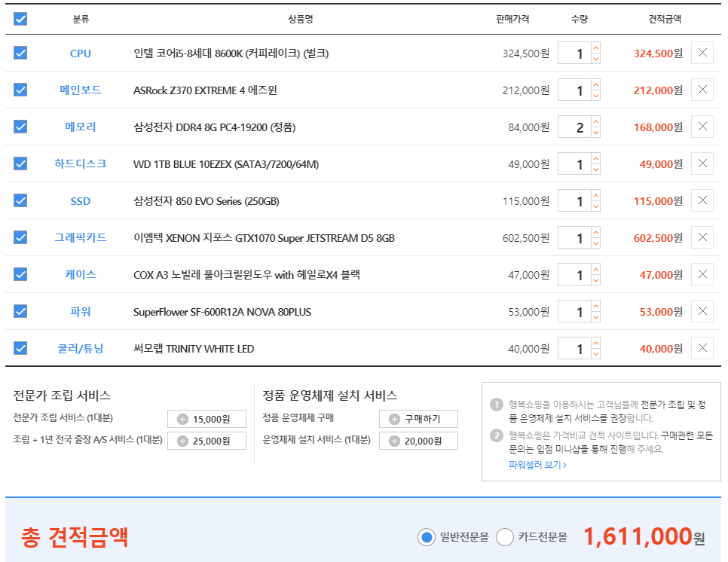Toggle the 파워 row checkbox

pyautogui.click(x=20, y=311)
